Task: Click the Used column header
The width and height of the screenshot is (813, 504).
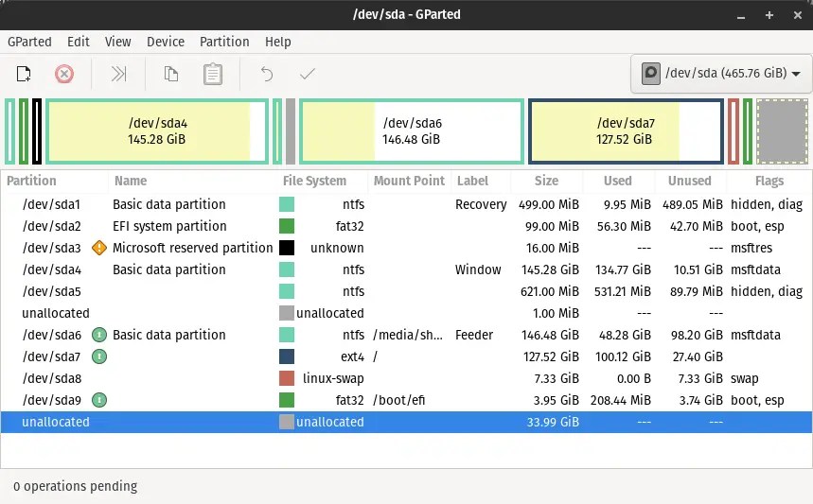Action: (x=617, y=181)
